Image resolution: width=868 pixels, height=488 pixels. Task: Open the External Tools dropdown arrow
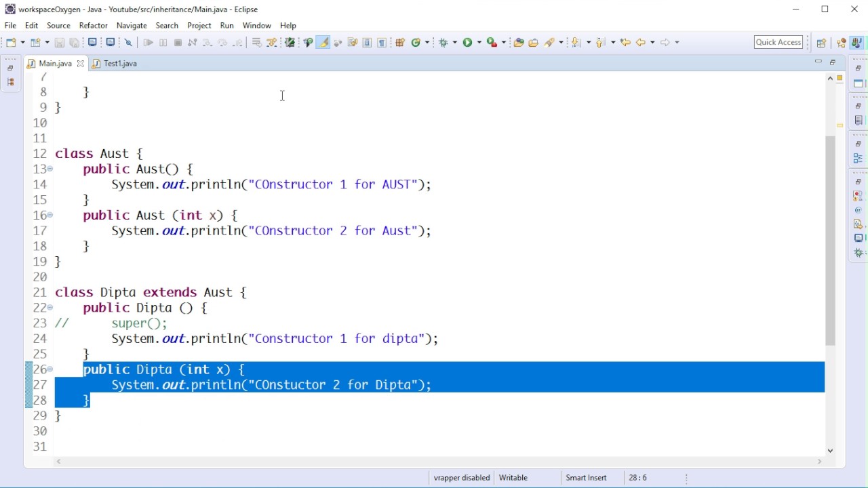(x=504, y=42)
